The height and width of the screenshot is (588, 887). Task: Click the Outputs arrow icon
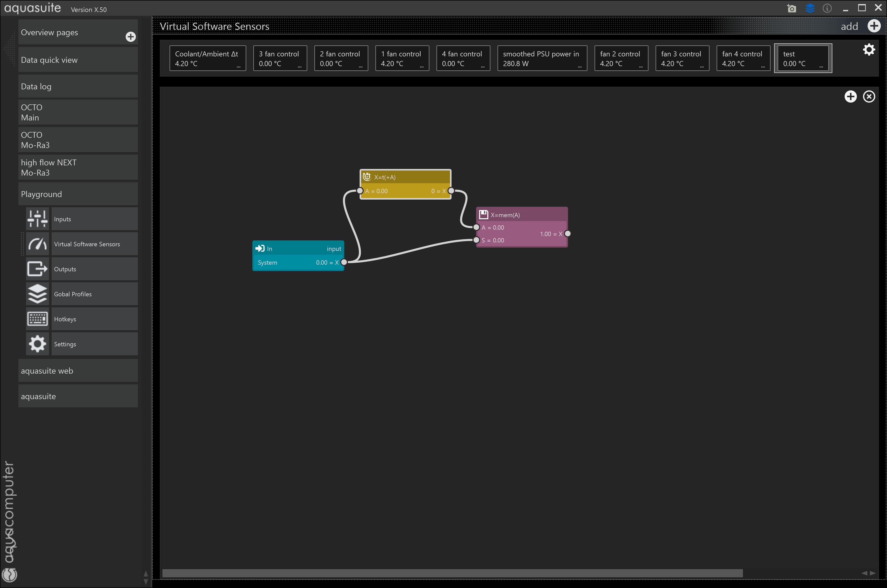click(x=38, y=269)
